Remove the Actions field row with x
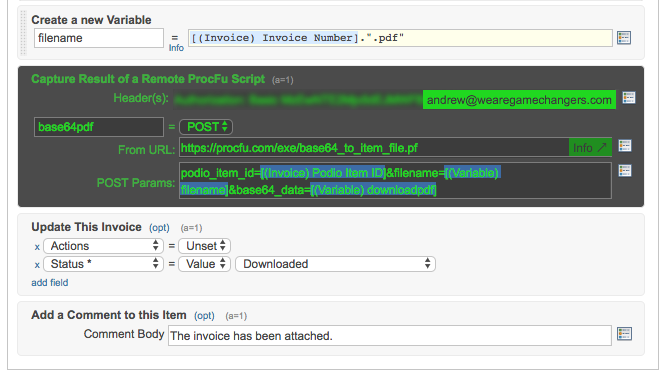The height and width of the screenshot is (377, 666). pos(37,247)
